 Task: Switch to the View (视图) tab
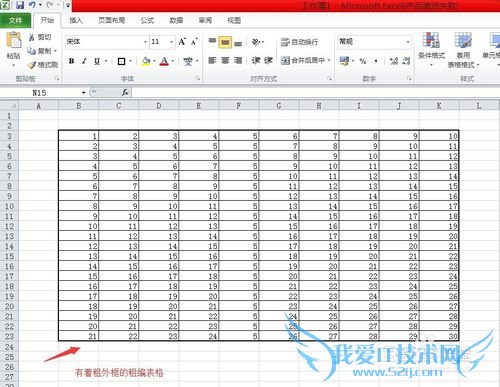click(x=234, y=20)
